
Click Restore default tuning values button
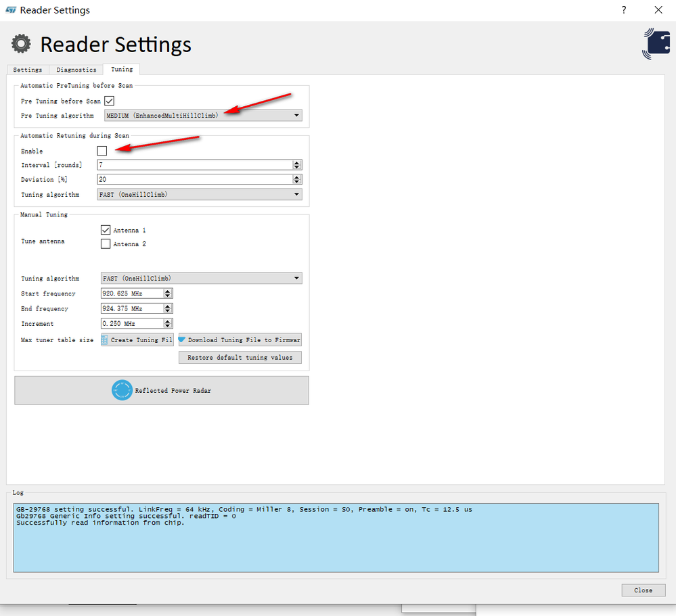pyautogui.click(x=240, y=358)
